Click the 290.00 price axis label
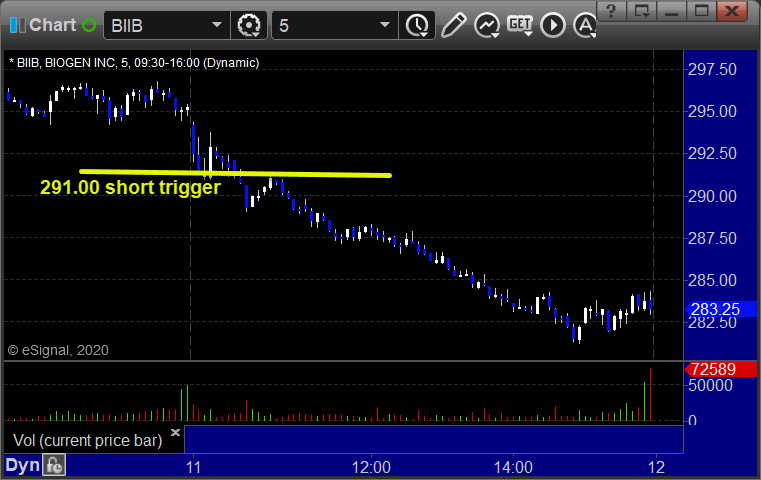Image resolution: width=761 pixels, height=480 pixels. coord(712,196)
